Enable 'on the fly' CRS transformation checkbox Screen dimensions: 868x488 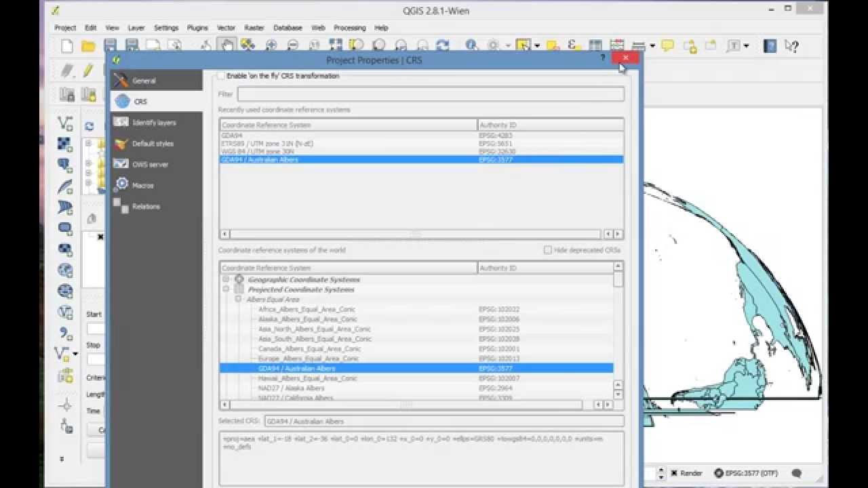click(x=221, y=76)
